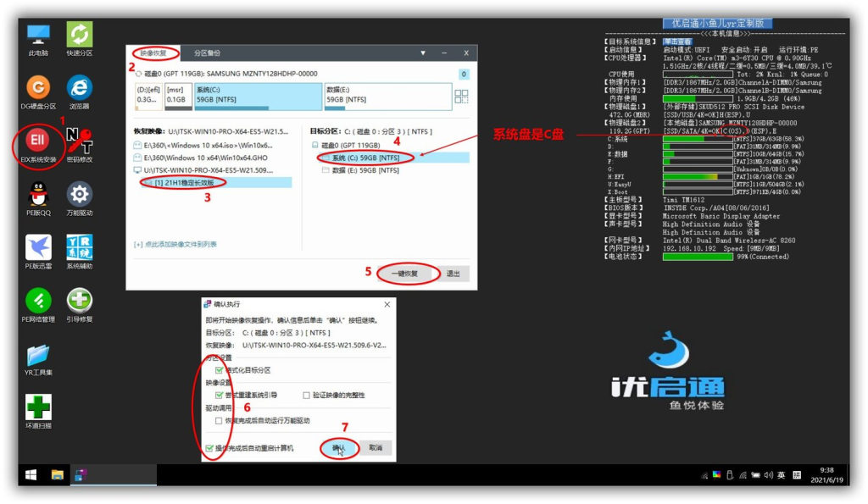Viewport: 868px width, 504px height.
Task: Click the taskbar clock showing 9:38
Action: (x=826, y=474)
